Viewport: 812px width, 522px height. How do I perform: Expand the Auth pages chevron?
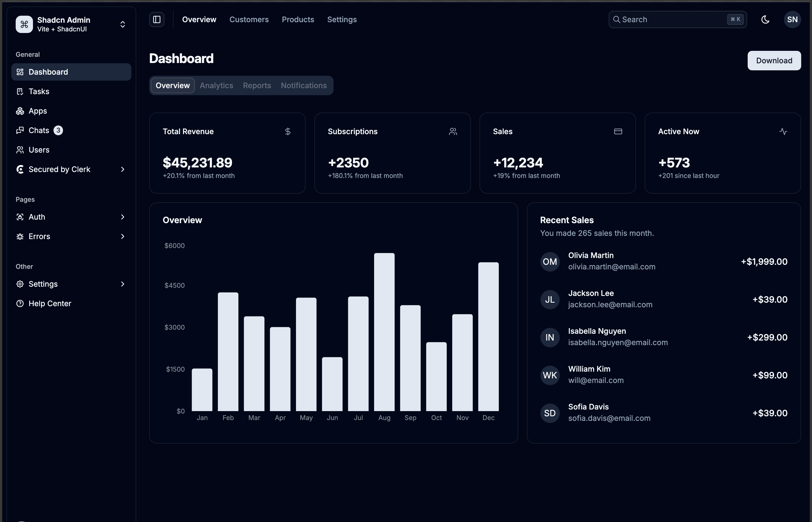(x=123, y=217)
